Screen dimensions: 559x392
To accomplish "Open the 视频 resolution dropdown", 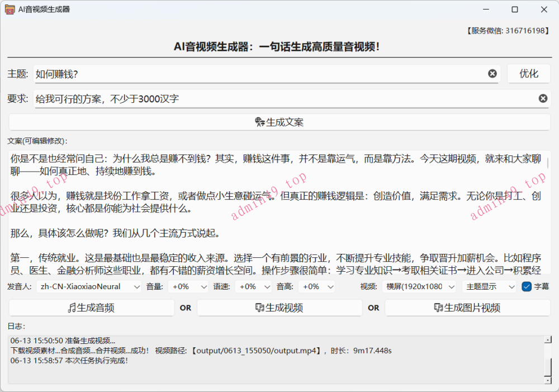I will coord(419,287).
